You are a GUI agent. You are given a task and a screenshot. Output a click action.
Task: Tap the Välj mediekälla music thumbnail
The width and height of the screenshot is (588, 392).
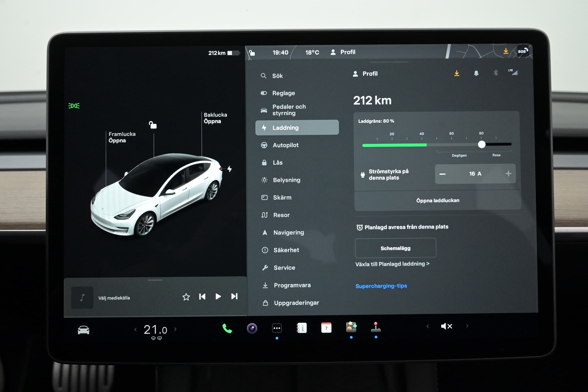[82, 297]
